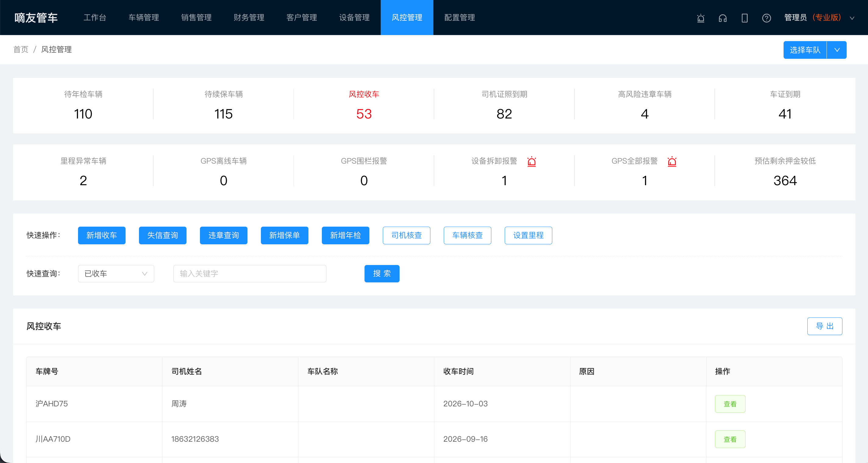The image size is (868, 463).
Task: Click the 违章查询 button
Action: click(x=223, y=235)
